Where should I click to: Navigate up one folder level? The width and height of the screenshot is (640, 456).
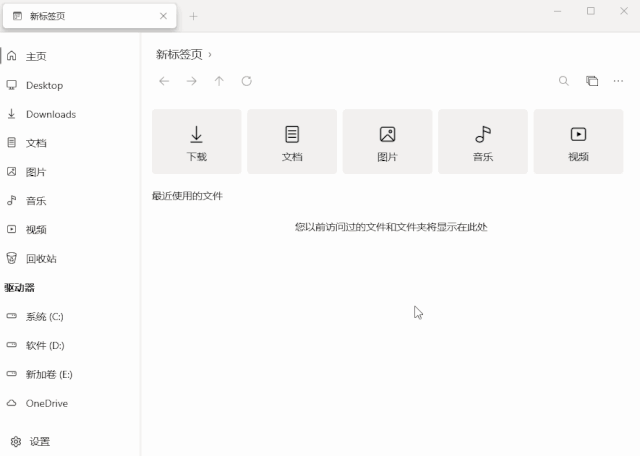tap(219, 81)
